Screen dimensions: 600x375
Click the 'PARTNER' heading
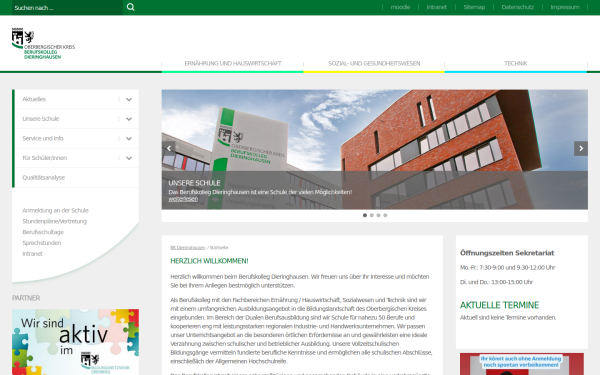[x=26, y=298]
